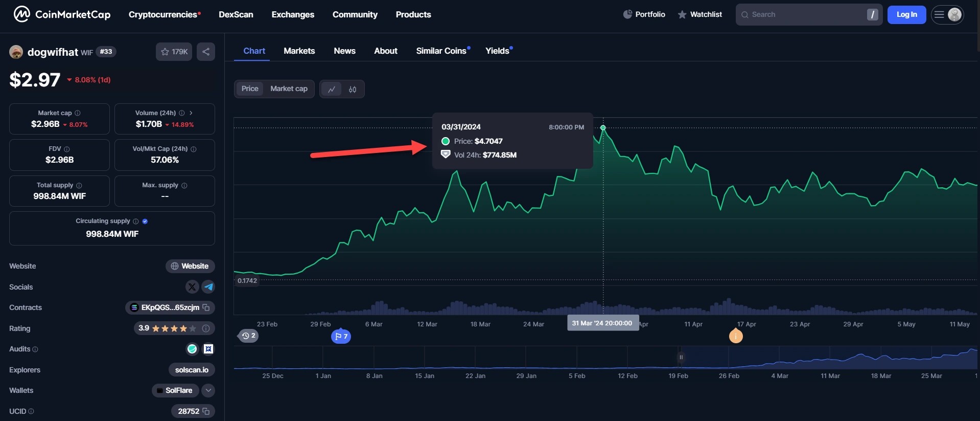Add dogwifhat to watchlist via star button
This screenshot has height=421, width=980.
(x=174, y=52)
